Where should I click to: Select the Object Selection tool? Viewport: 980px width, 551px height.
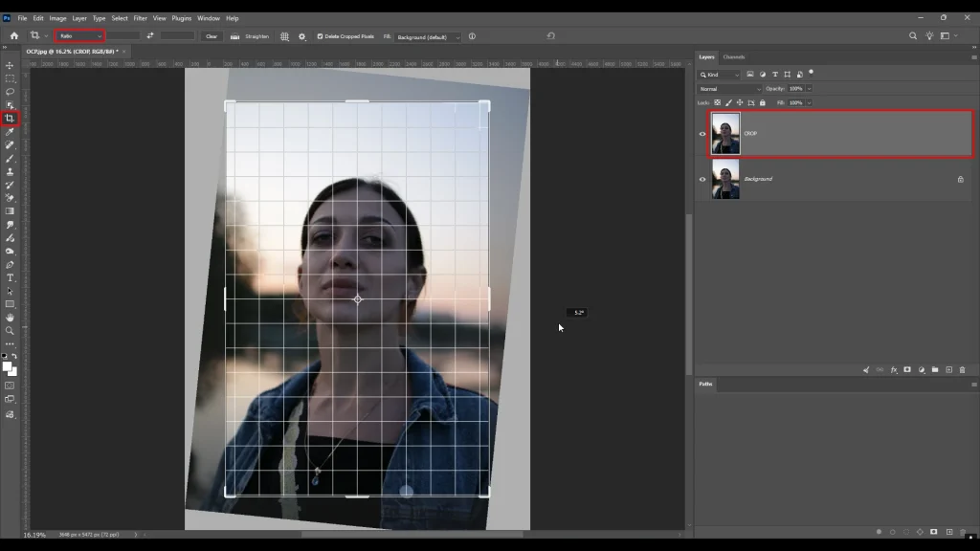pos(10,105)
